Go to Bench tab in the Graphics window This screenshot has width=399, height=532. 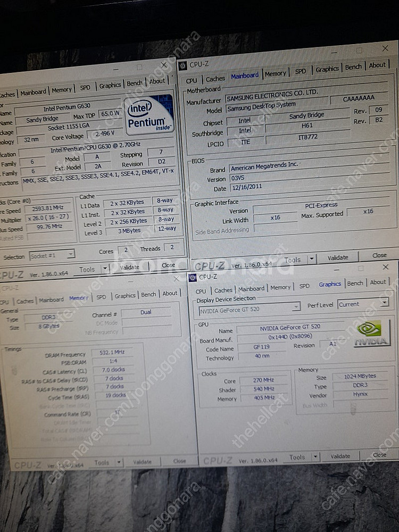355,283
